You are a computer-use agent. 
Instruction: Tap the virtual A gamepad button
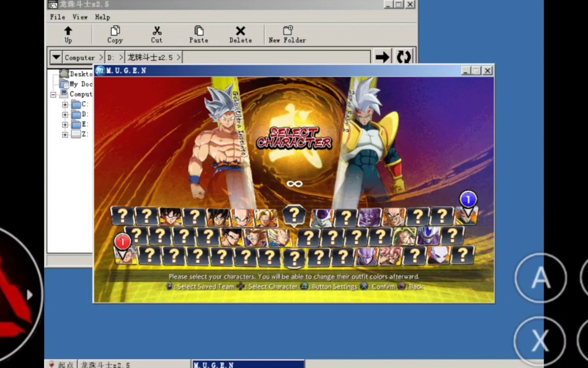(x=541, y=278)
